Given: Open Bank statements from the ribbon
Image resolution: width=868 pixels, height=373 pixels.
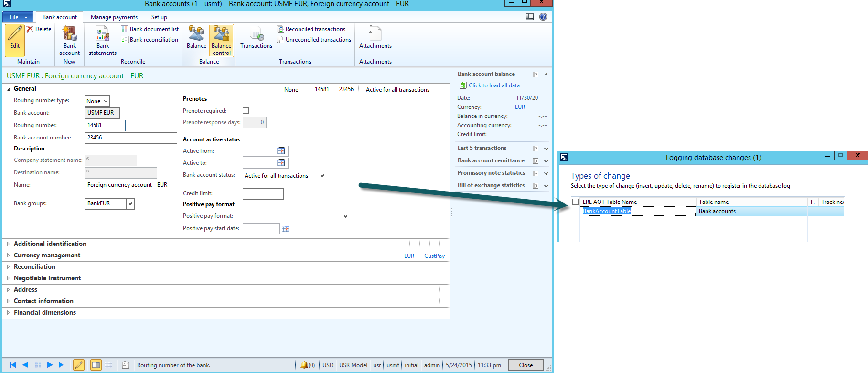Looking at the screenshot, I should click(103, 34).
